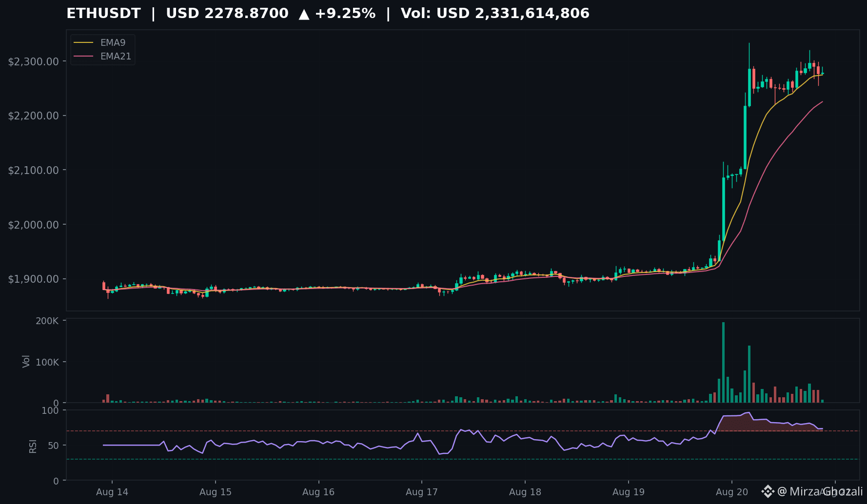Click the 50 label on the RSI axis
Screen dimensions: 867x504
click(53, 446)
